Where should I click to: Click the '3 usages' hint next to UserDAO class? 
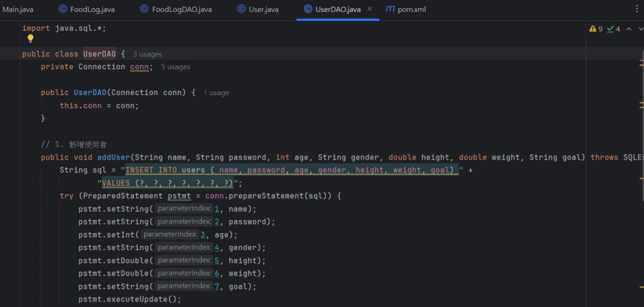pos(147,54)
